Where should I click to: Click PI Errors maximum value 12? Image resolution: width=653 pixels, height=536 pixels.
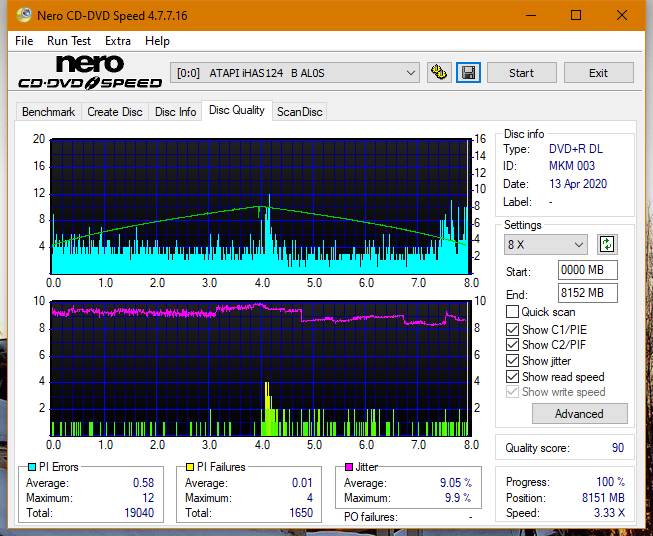[x=148, y=498]
